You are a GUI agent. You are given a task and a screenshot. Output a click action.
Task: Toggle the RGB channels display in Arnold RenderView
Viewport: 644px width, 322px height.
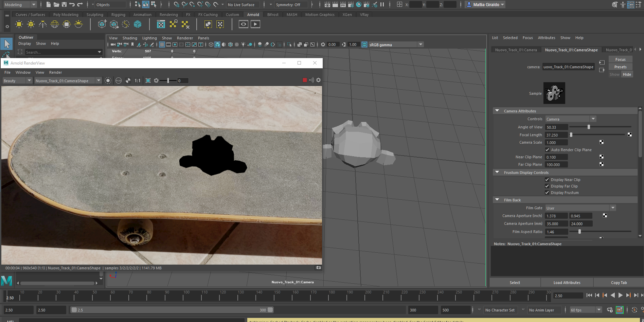coord(119,80)
